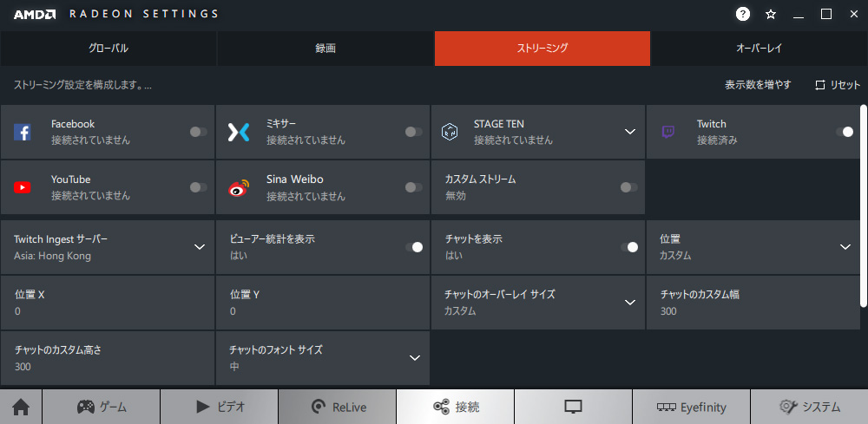Edit チャットのカスタム幅 value 300
This screenshot has height=424, width=868.
(x=753, y=303)
